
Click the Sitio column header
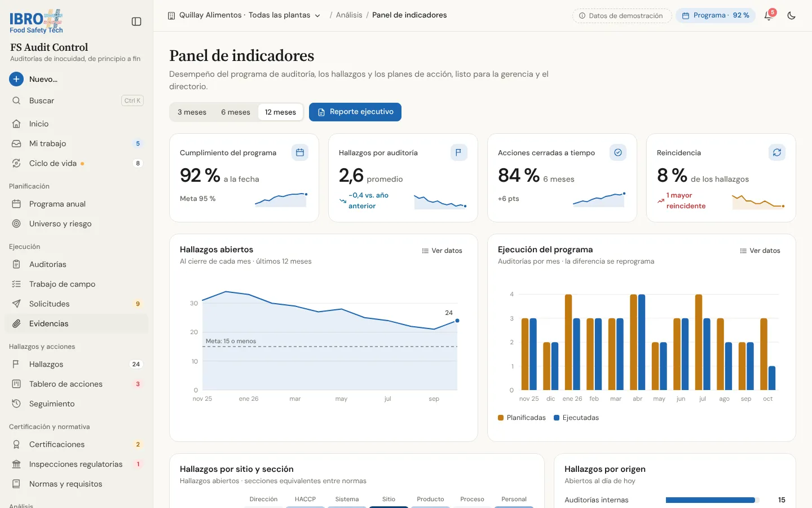click(x=389, y=499)
